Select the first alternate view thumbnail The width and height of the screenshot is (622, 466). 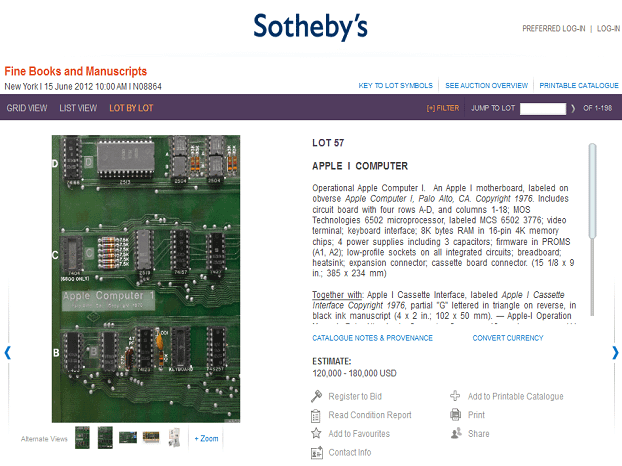pyautogui.click(x=83, y=437)
